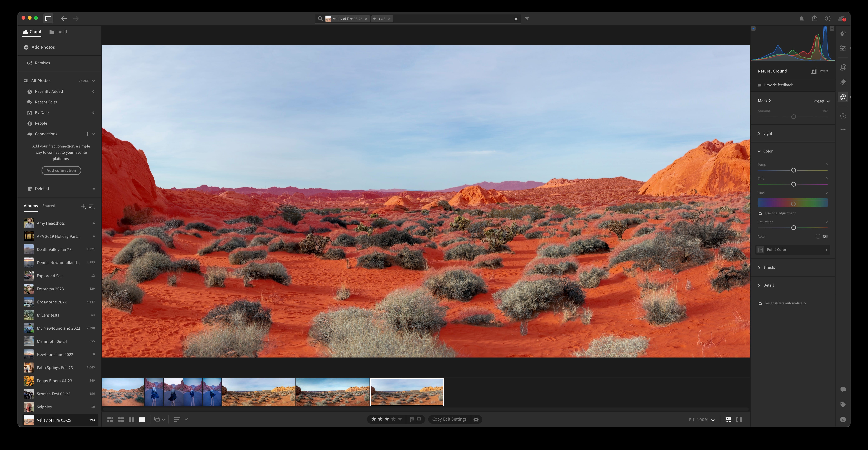Switch to the Shared albums tab
The image size is (868, 450).
pos(49,206)
